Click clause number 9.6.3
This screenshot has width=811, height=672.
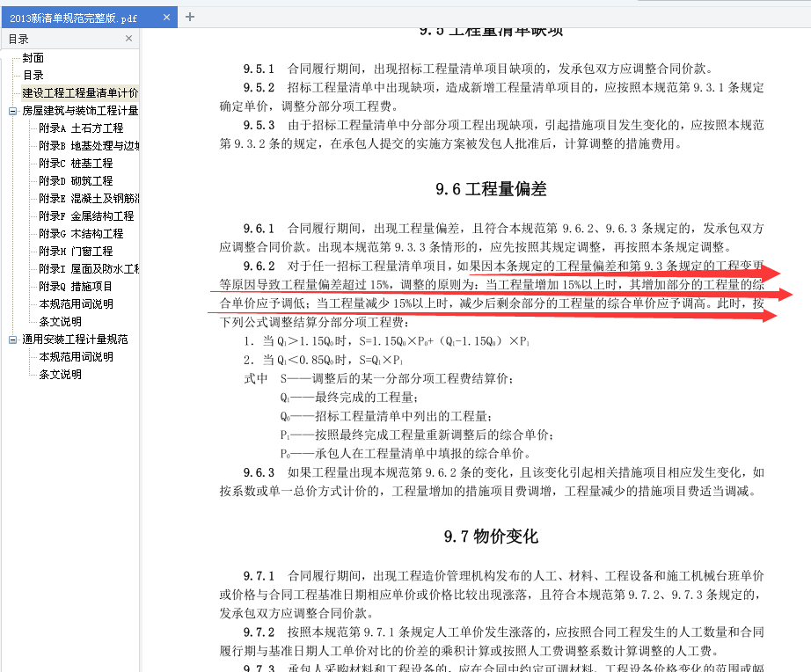point(259,473)
